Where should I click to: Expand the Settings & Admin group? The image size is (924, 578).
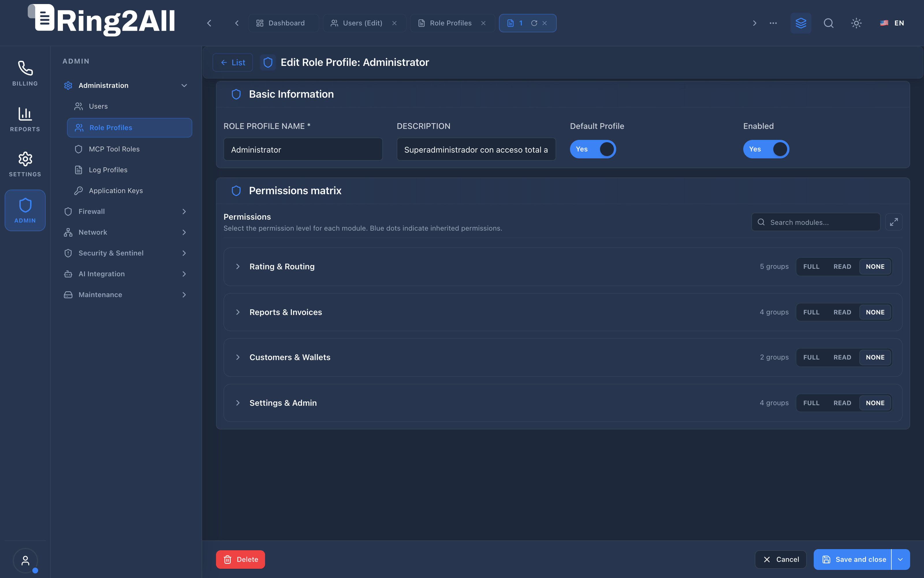(238, 403)
